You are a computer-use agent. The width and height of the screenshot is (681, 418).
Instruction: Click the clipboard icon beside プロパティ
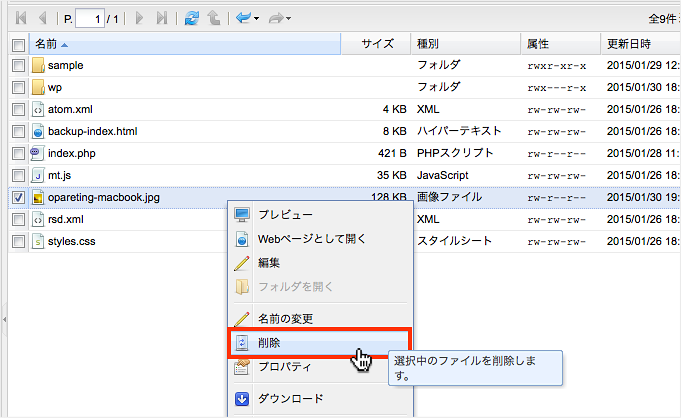pyautogui.click(x=242, y=367)
